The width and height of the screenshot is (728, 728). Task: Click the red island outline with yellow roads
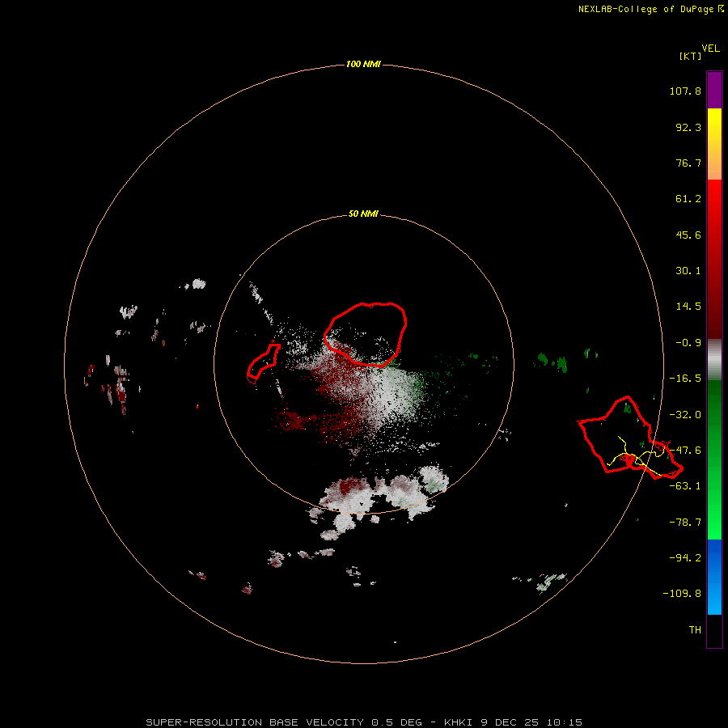(x=630, y=438)
